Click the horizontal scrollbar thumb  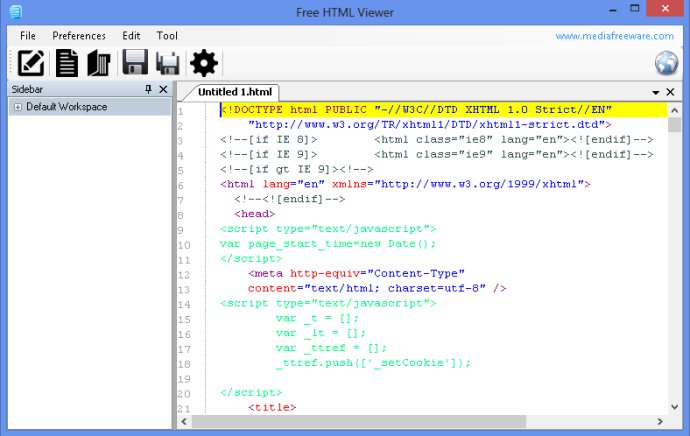tap(359, 421)
